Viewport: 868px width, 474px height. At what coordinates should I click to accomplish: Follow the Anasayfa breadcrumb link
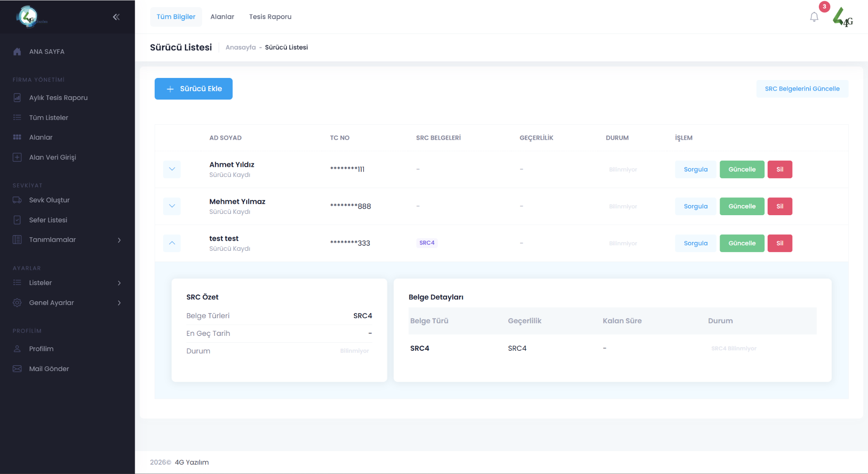pos(240,47)
